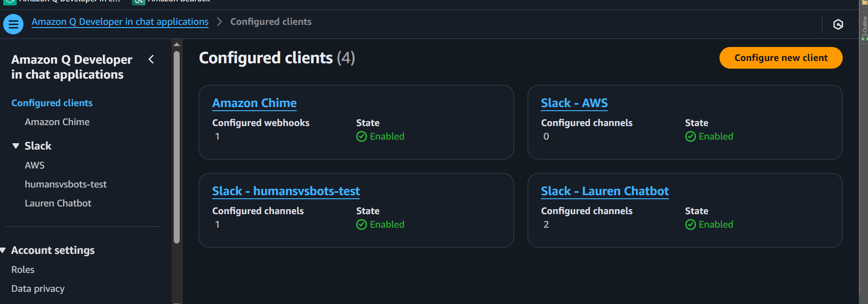Collapse the Account settings section

tap(3, 250)
